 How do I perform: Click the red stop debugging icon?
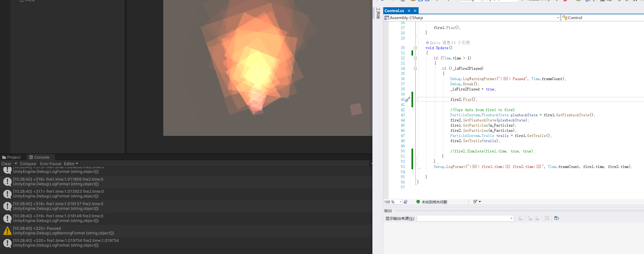pos(565,1)
